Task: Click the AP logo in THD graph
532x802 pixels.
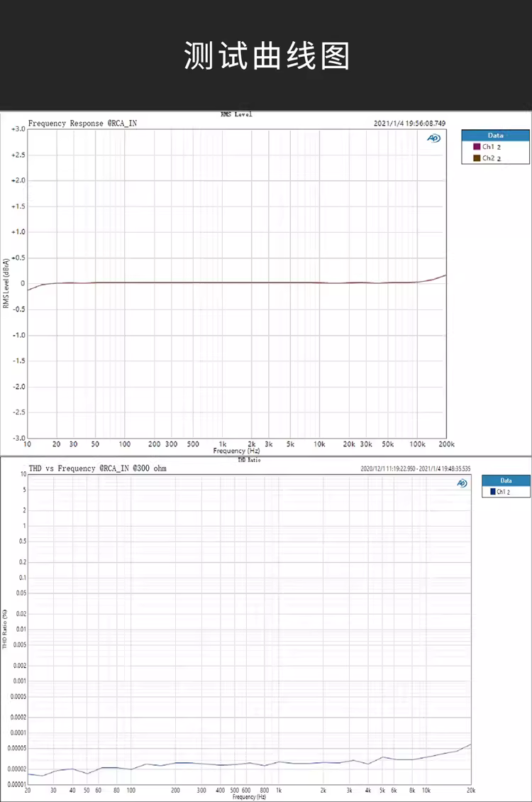Action: [462, 483]
